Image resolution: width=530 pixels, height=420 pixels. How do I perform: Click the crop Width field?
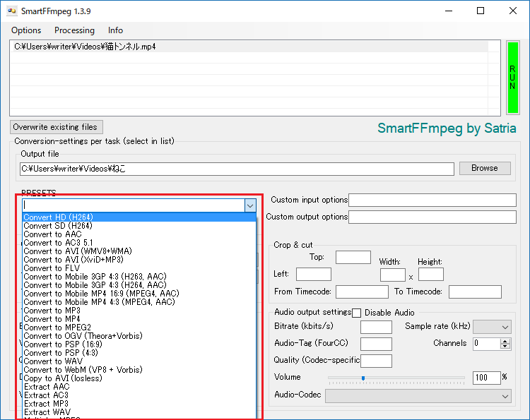(393, 275)
